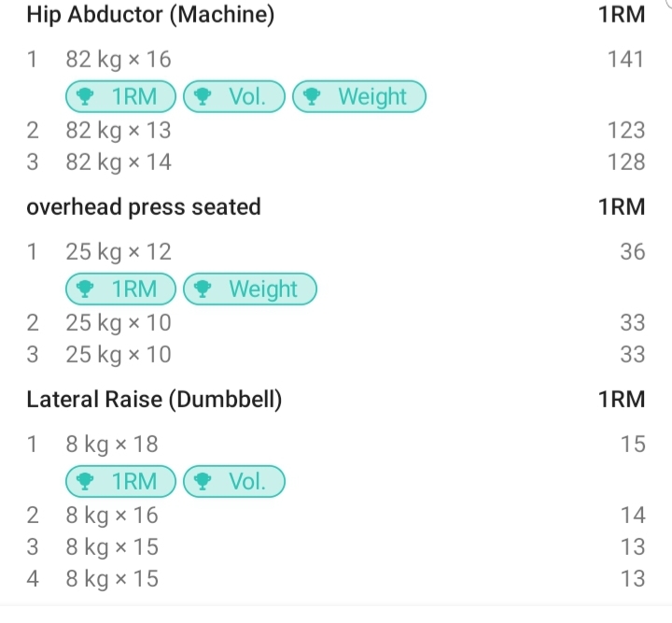Open the Hip Abductor (Machine) exercise title
Screen dimensions: 672x623
click(150, 16)
